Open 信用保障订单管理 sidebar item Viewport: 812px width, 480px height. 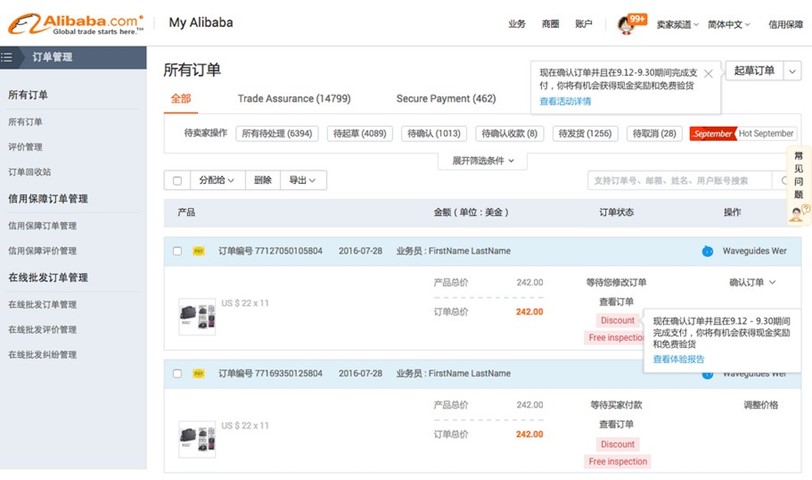42,226
